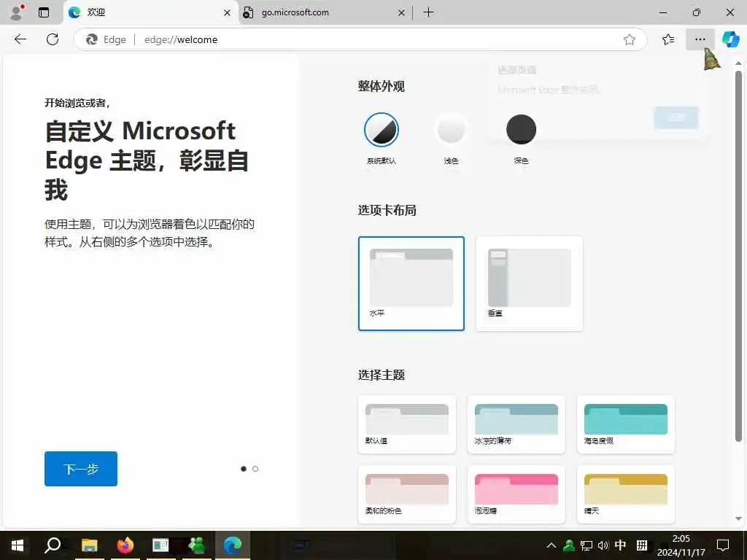Image resolution: width=747 pixels, height=560 pixels.
Task: Open Settings and more menu
Action: 700,39
